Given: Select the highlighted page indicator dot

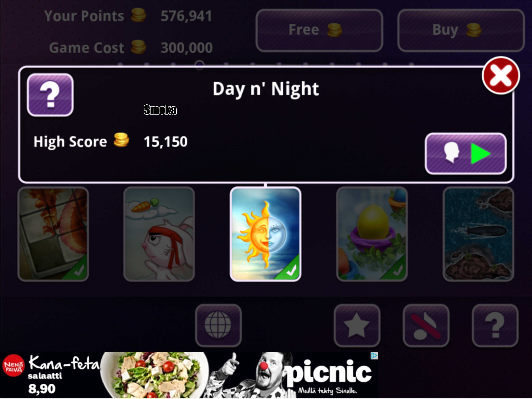Looking at the screenshot, I should 199,64.
